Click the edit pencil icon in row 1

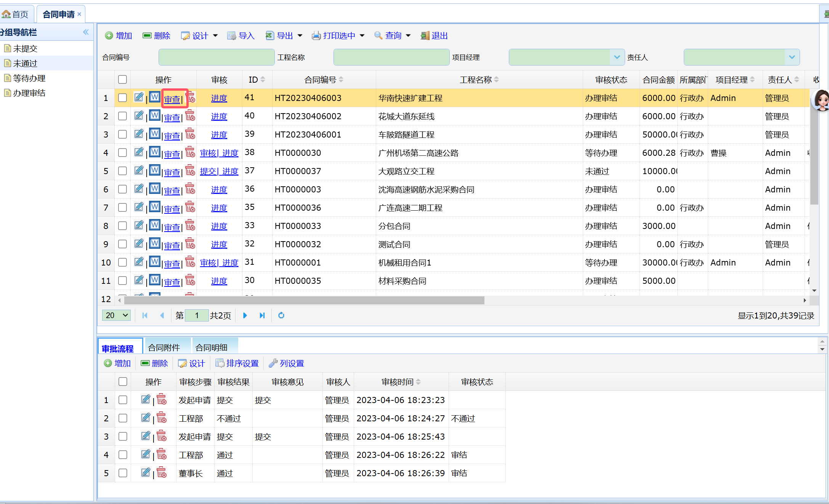point(139,97)
